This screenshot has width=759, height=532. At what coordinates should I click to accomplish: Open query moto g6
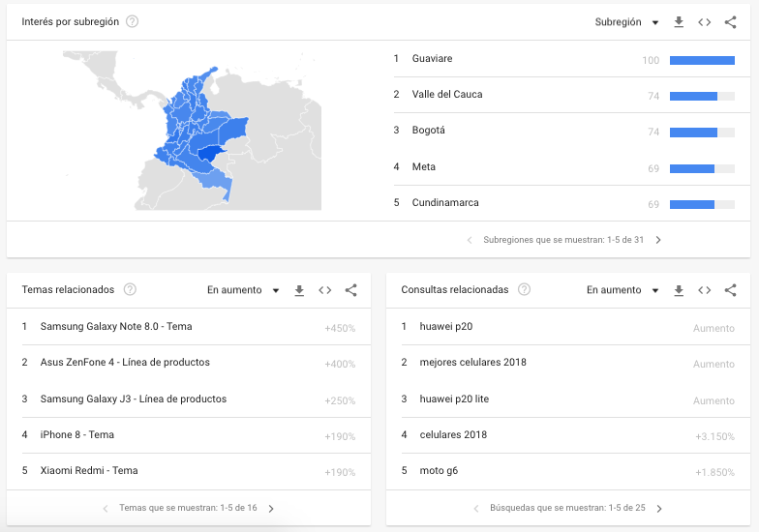point(439,470)
